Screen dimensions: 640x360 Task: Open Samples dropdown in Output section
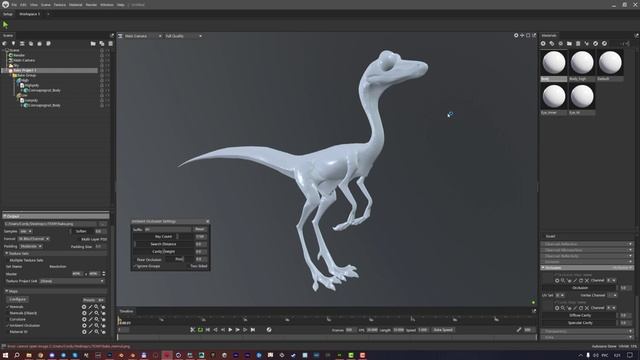tap(26, 231)
